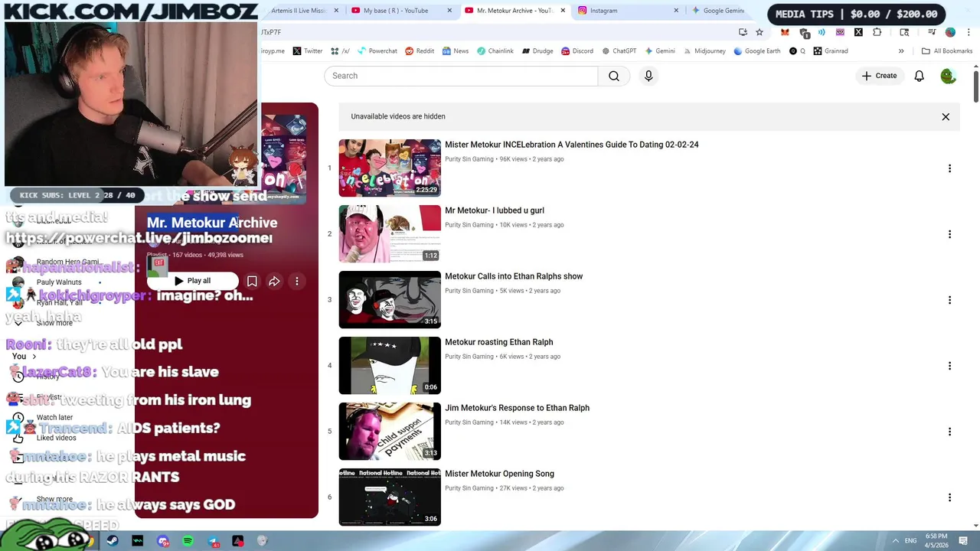The height and width of the screenshot is (551, 980).
Task: Open Mister Metokur INCELebration video title
Action: coord(571,145)
